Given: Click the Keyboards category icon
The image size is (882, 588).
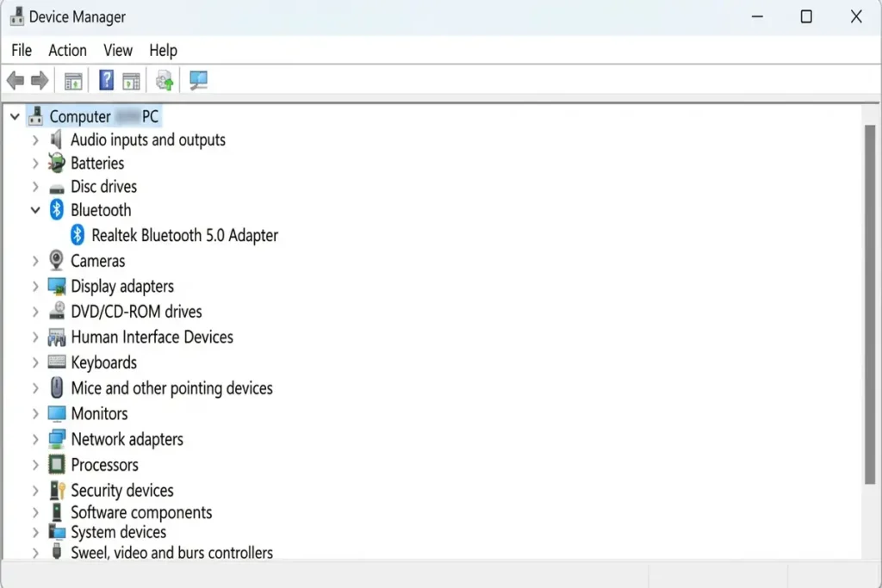Looking at the screenshot, I should 56,362.
